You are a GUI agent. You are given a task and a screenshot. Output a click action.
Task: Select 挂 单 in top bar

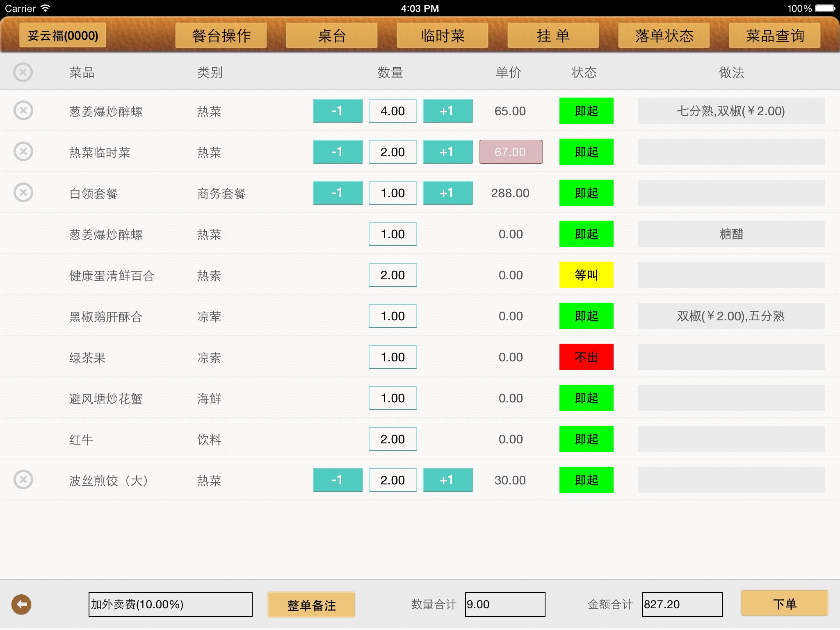(x=553, y=36)
